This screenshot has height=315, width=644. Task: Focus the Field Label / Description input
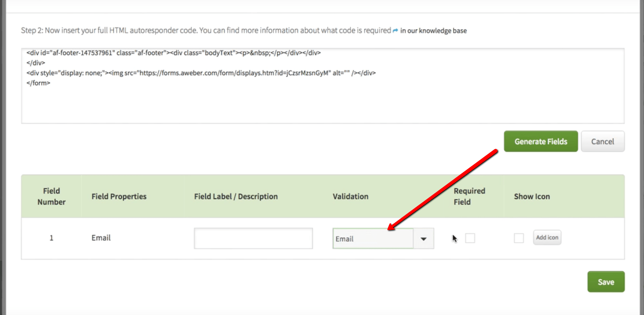coord(253,238)
